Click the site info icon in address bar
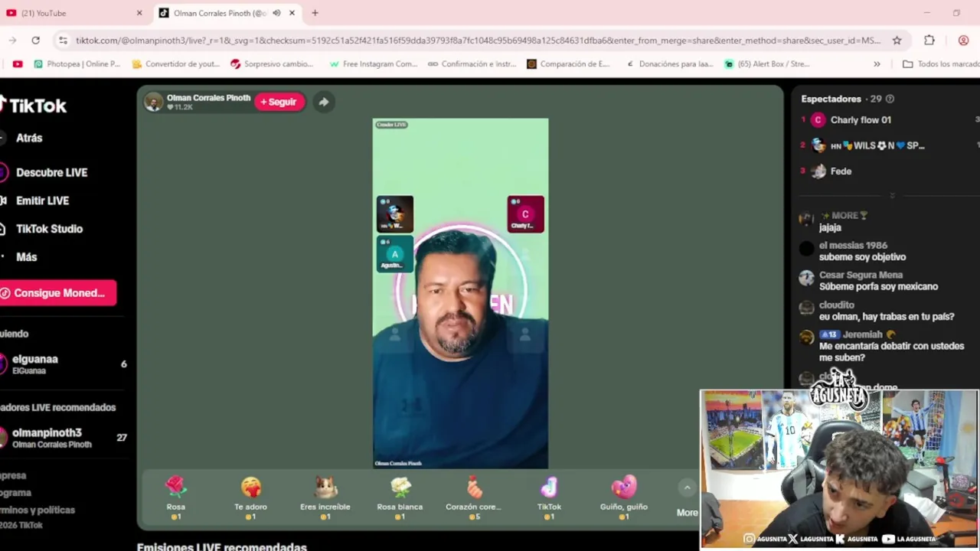This screenshot has height=551, width=980. click(63, 41)
